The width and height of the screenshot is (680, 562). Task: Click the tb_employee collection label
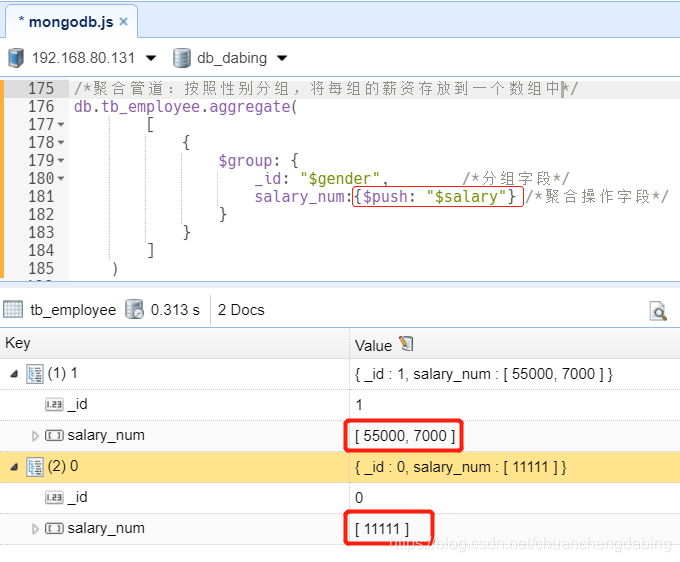[x=73, y=310]
